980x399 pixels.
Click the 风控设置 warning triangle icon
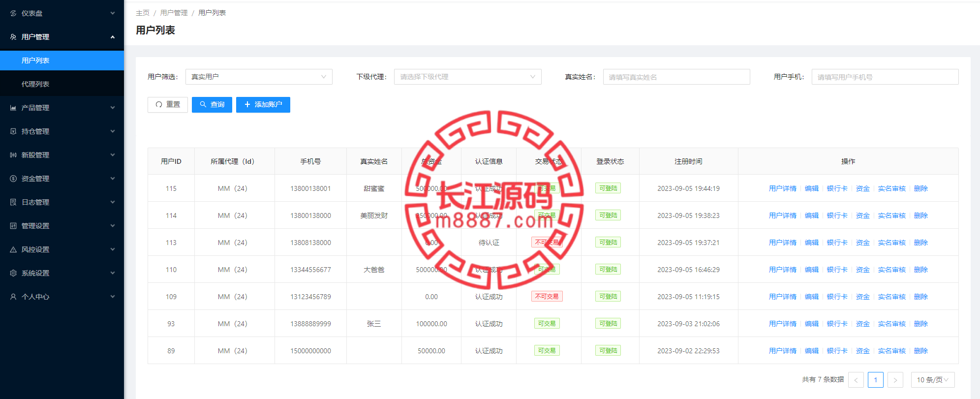pyautogui.click(x=13, y=249)
